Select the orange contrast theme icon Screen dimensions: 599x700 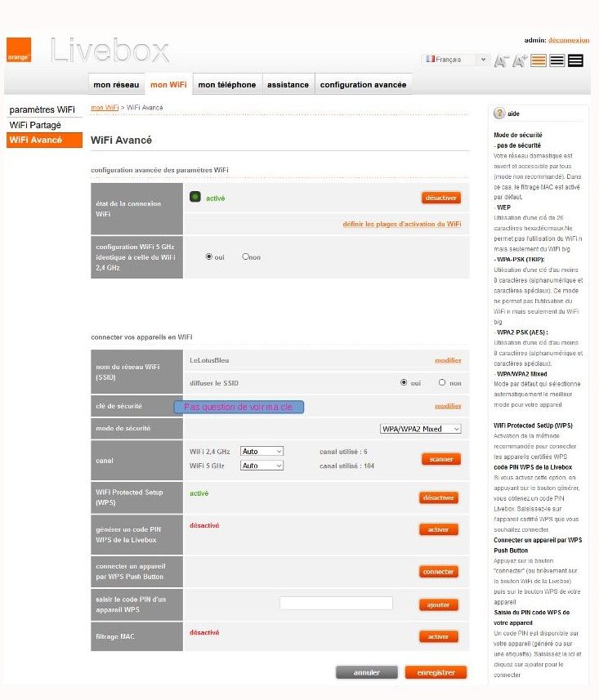(539, 60)
